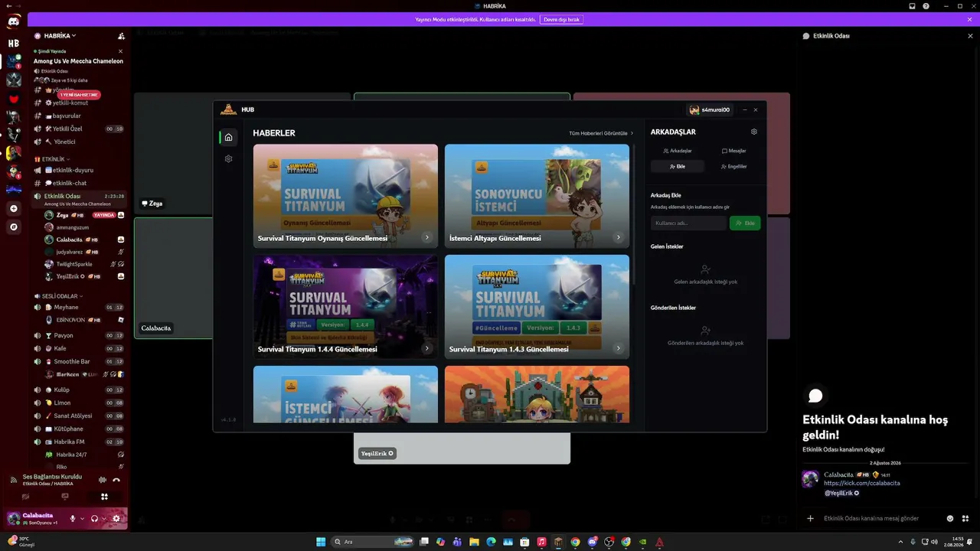Disconnect from voice channel
This screenshot has height=551, width=980.
click(116, 480)
